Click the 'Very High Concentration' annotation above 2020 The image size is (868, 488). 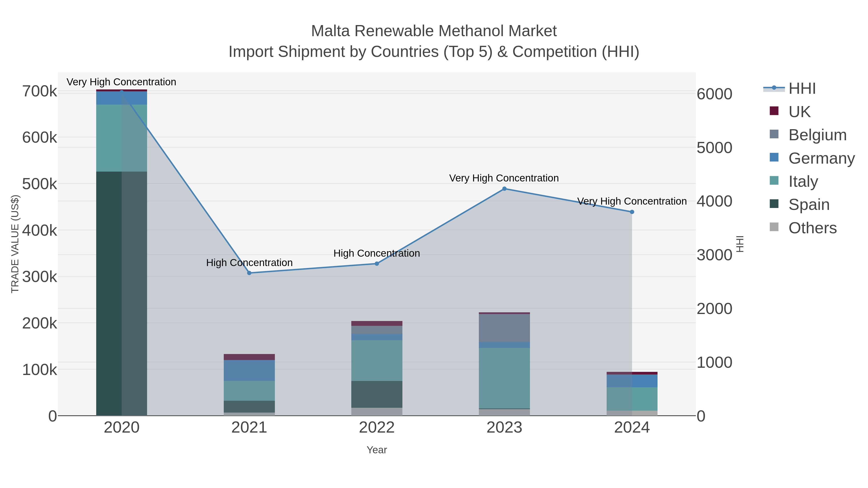click(121, 82)
